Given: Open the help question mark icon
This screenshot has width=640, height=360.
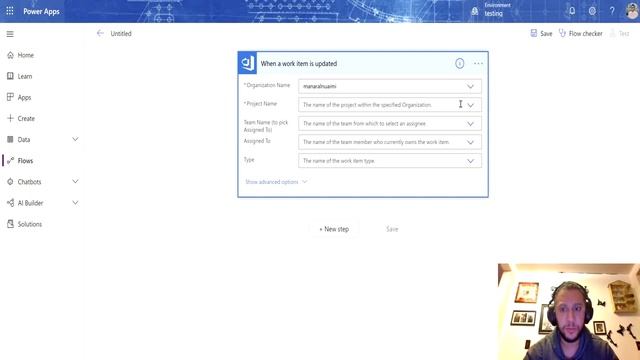Looking at the screenshot, I should pyautogui.click(x=612, y=11).
